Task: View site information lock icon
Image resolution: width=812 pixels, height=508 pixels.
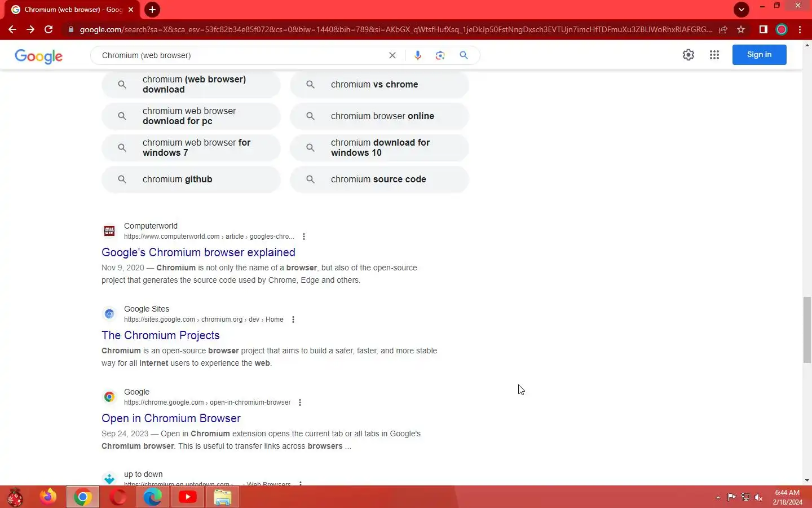Action: (x=70, y=29)
